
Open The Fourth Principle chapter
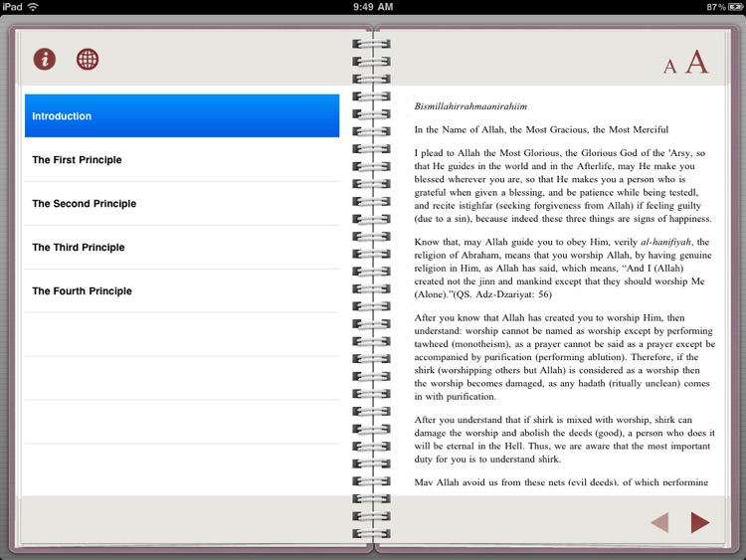pyautogui.click(x=182, y=291)
